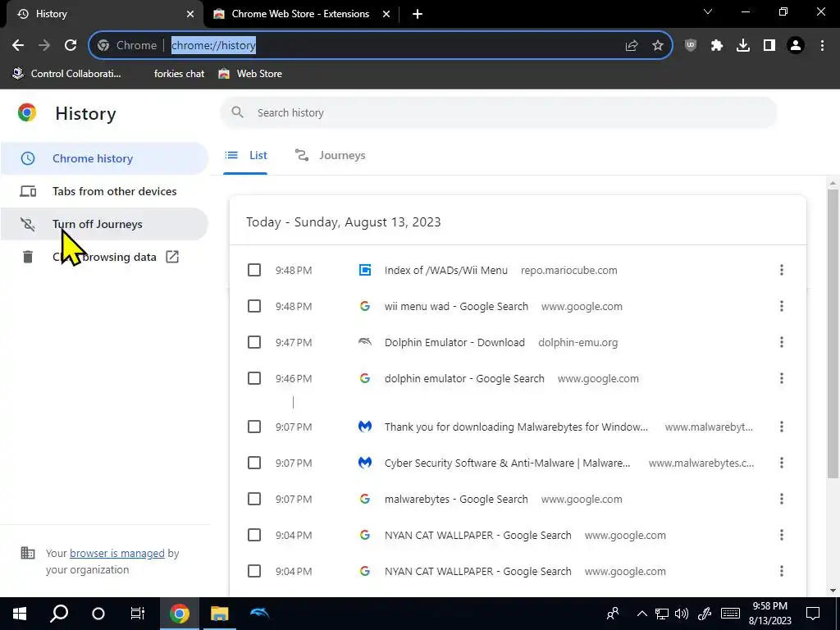The image size is (840, 630).
Task: Open more actions for malwarebytes Google Search
Action: tap(782, 499)
